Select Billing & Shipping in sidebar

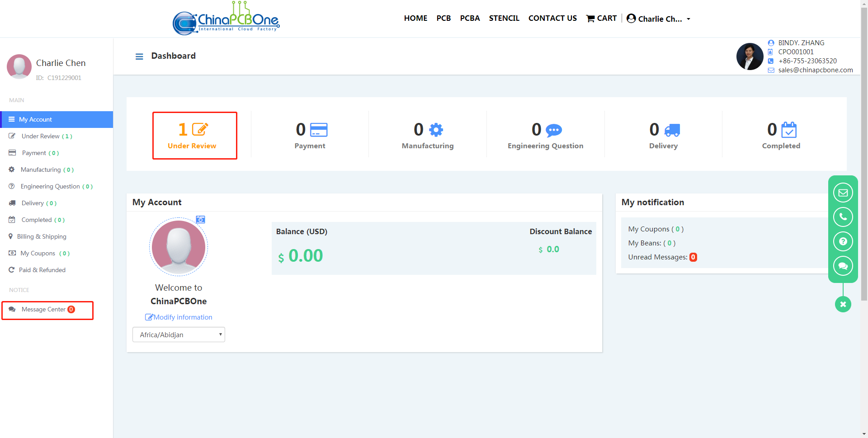42,236
